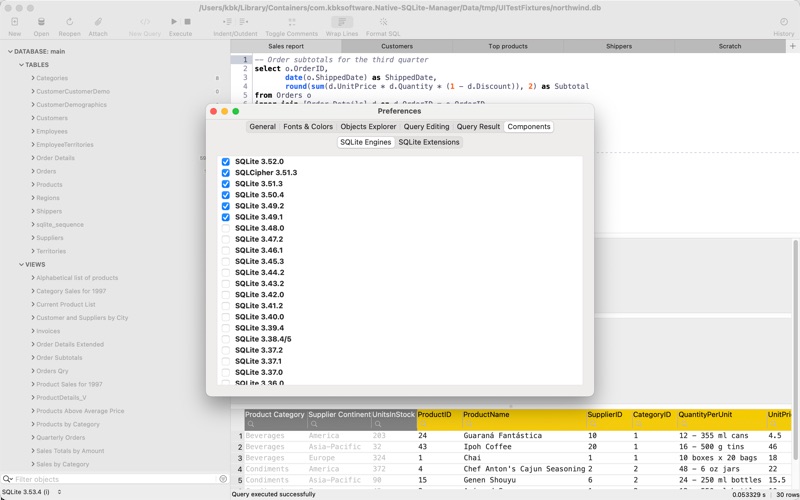Image resolution: width=800 pixels, height=500 pixels.
Task: Click the ProductName column header
Action: 524,415
